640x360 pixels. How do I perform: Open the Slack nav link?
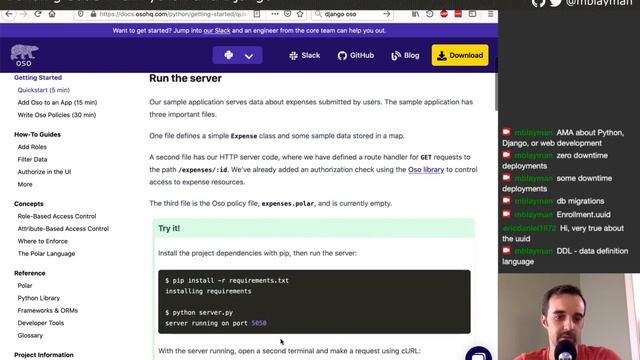pyautogui.click(x=304, y=56)
